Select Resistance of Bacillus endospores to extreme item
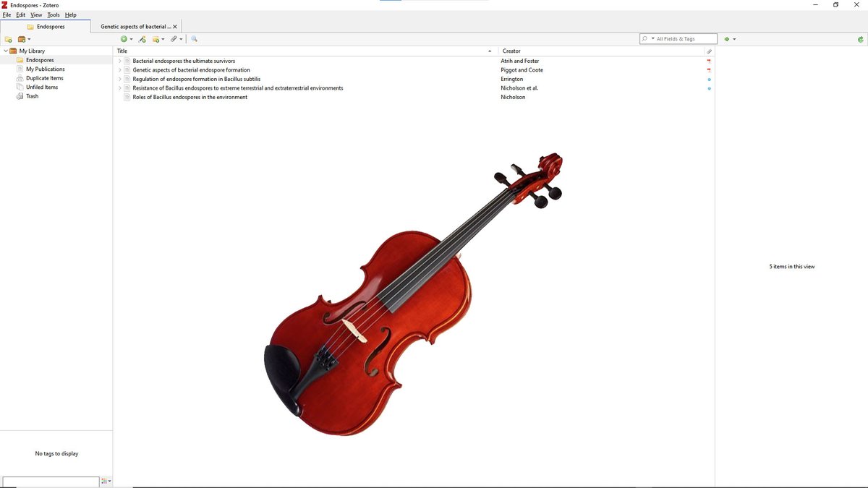The image size is (868, 488). [x=238, y=88]
